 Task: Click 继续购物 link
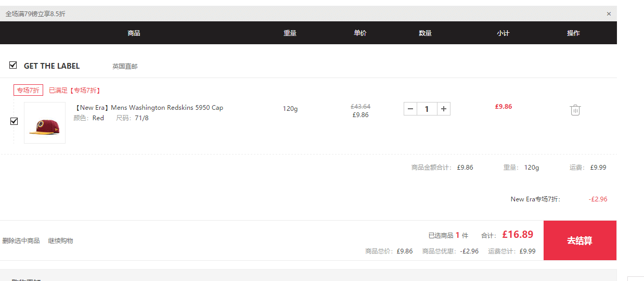61,240
